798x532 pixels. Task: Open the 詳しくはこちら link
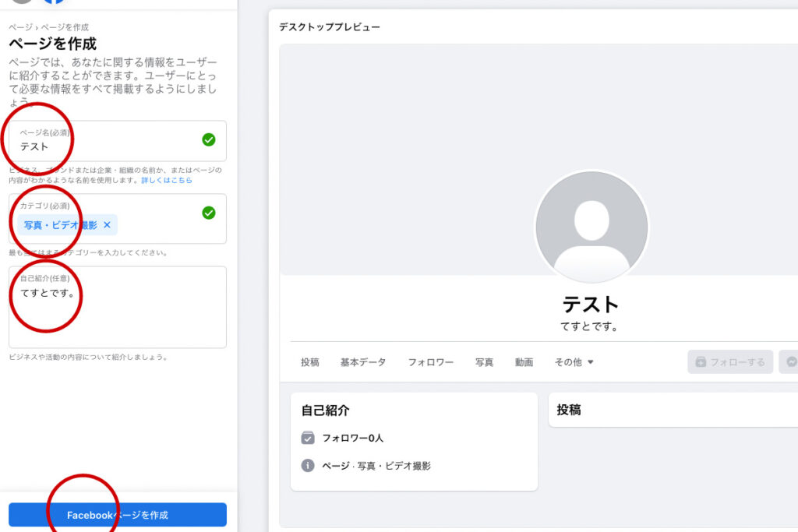(x=167, y=180)
